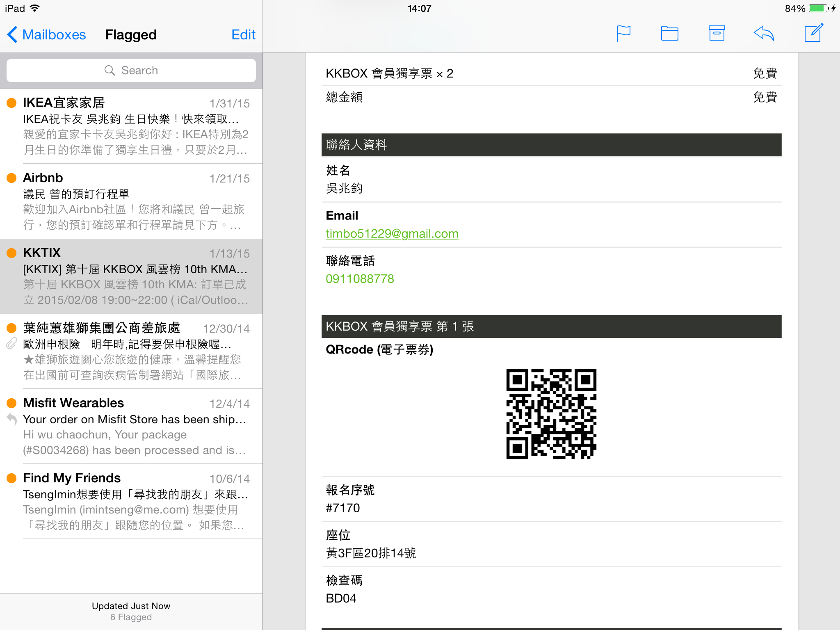Archive the message with the box icon
This screenshot has width=840, height=630.
pyautogui.click(x=717, y=33)
